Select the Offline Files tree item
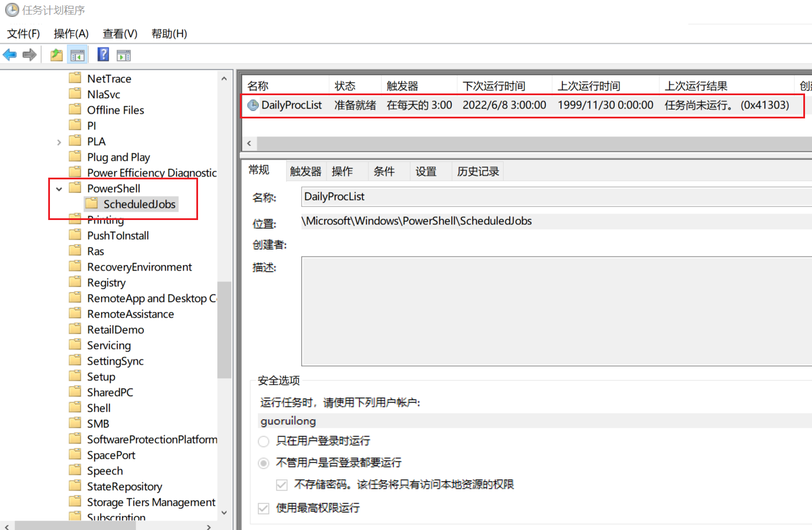This screenshot has height=530, width=812. click(x=116, y=110)
